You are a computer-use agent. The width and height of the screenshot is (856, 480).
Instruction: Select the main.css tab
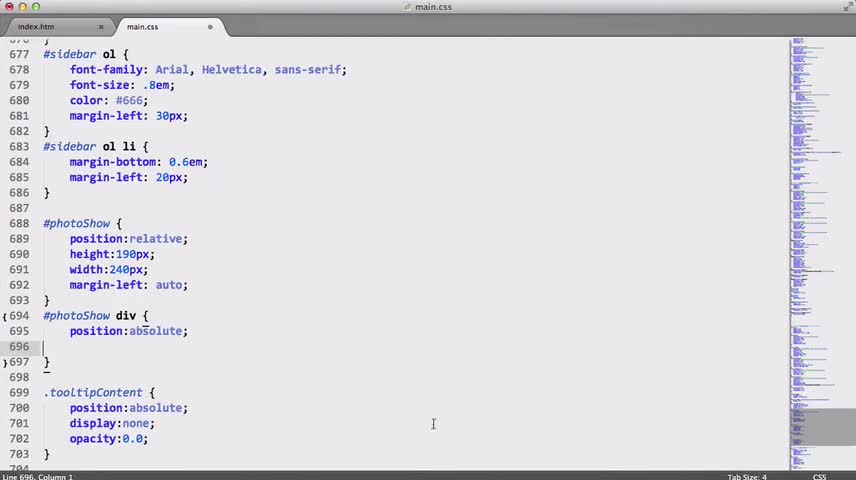point(142,27)
